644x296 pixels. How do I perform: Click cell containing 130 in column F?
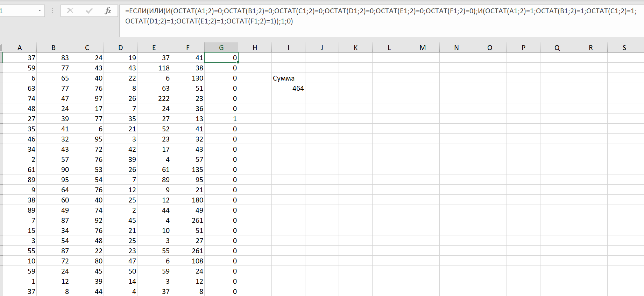point(187,78)
